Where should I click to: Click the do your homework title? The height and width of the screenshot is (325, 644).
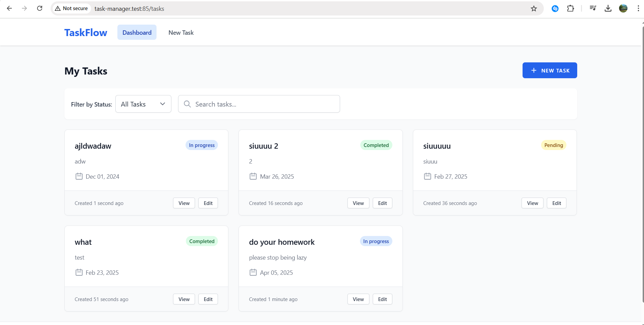pyautogui.click(x=282, y=242)
